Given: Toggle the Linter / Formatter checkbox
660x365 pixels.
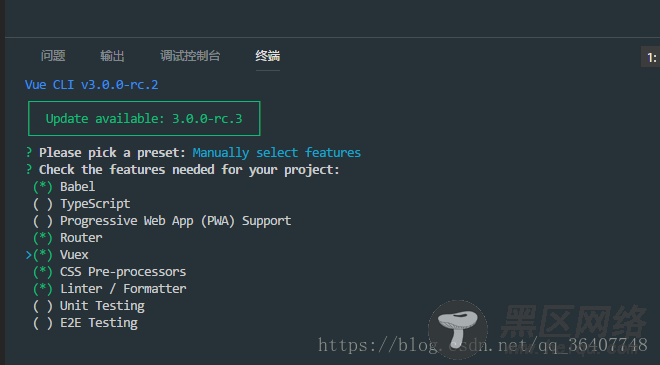Looking at the screenshot, I should point(43,289).
